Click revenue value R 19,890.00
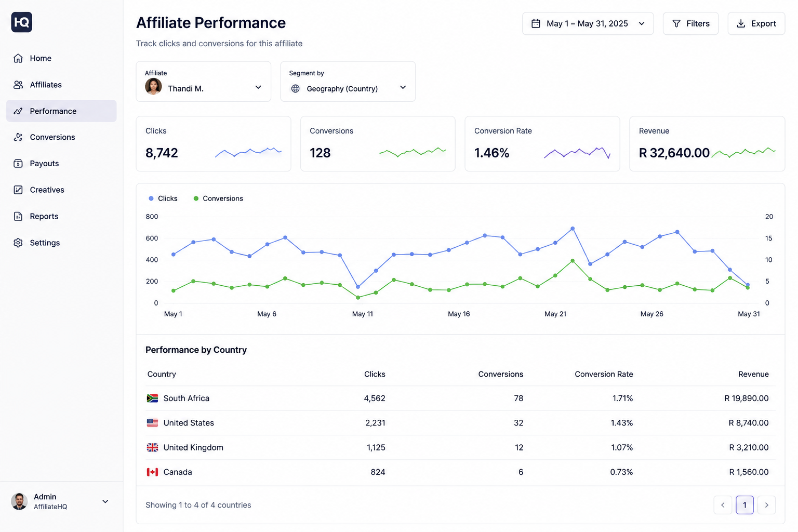The width and height of the screenshot is (798, 532). (747, 398)
